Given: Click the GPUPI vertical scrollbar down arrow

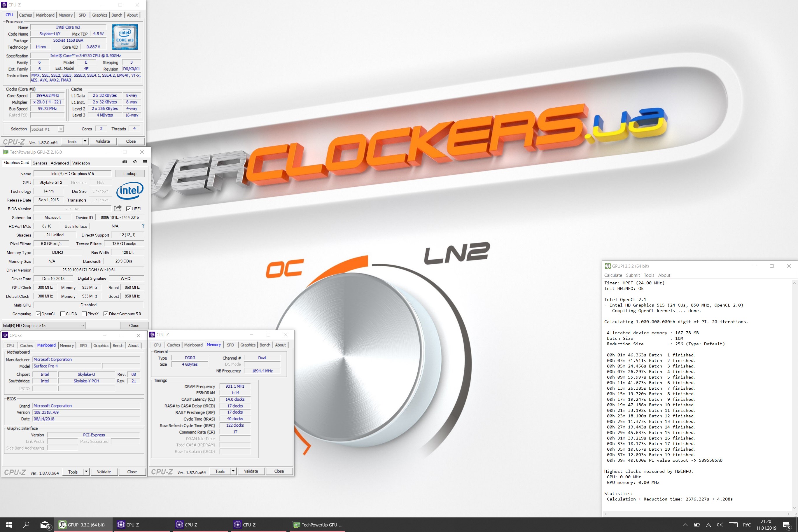Looking at the screenshot, I should (794, 508).
